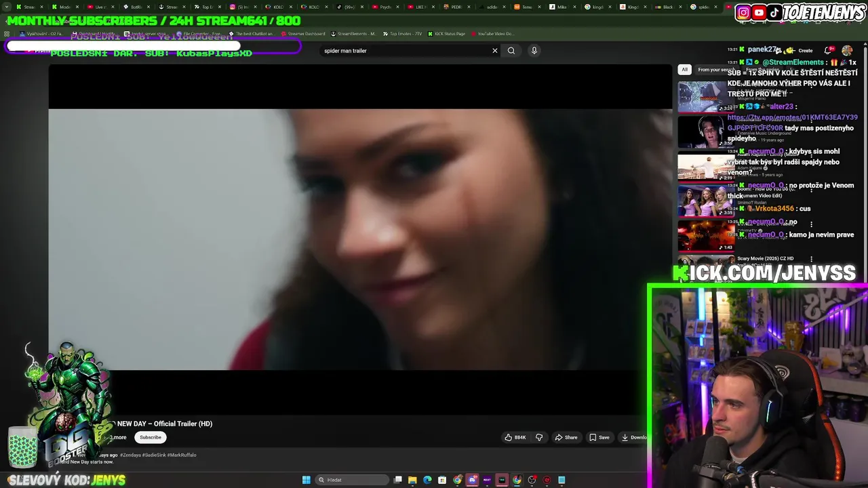Open the Windows Start menu

click(307, 480)
